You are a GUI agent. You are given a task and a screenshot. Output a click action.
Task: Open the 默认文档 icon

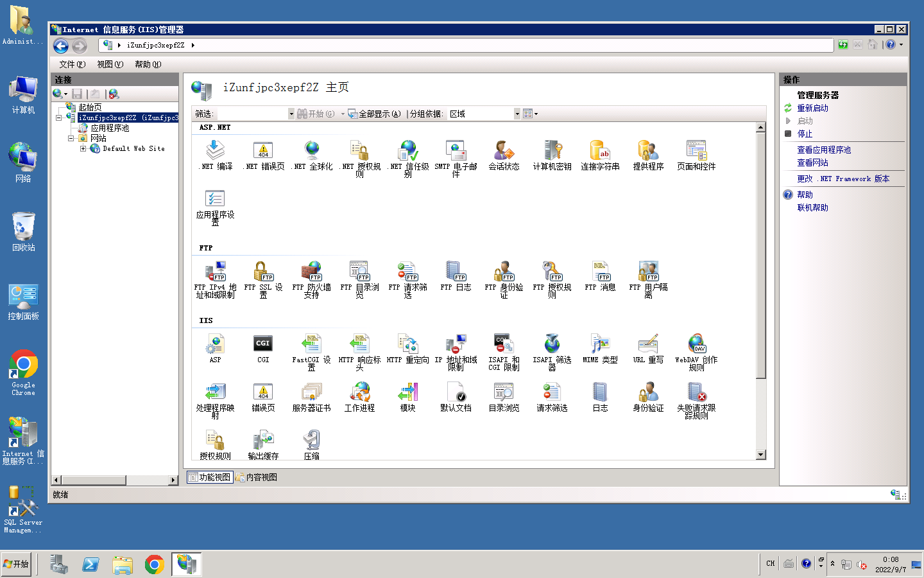click(456, 397)
